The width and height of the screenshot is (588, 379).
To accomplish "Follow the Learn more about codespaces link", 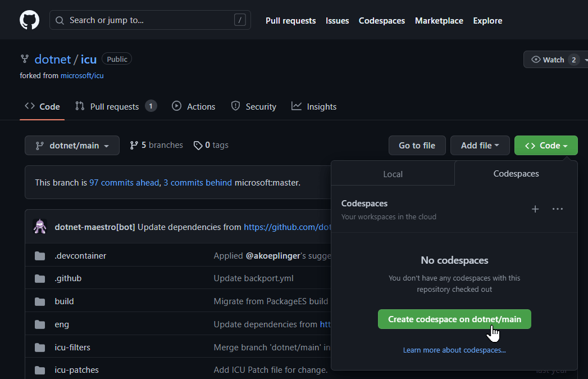I will coord(454,350).
